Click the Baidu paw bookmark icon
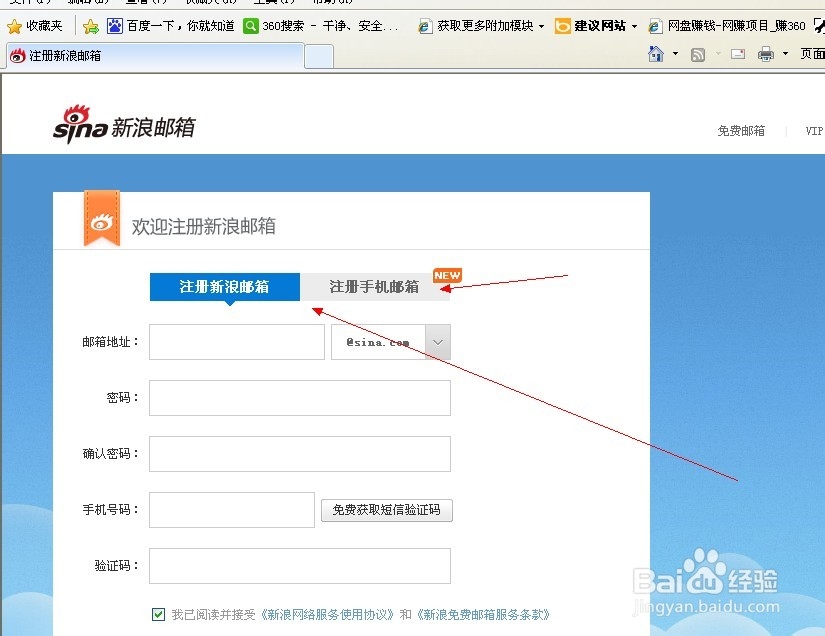825x636 pixels. 115,26
